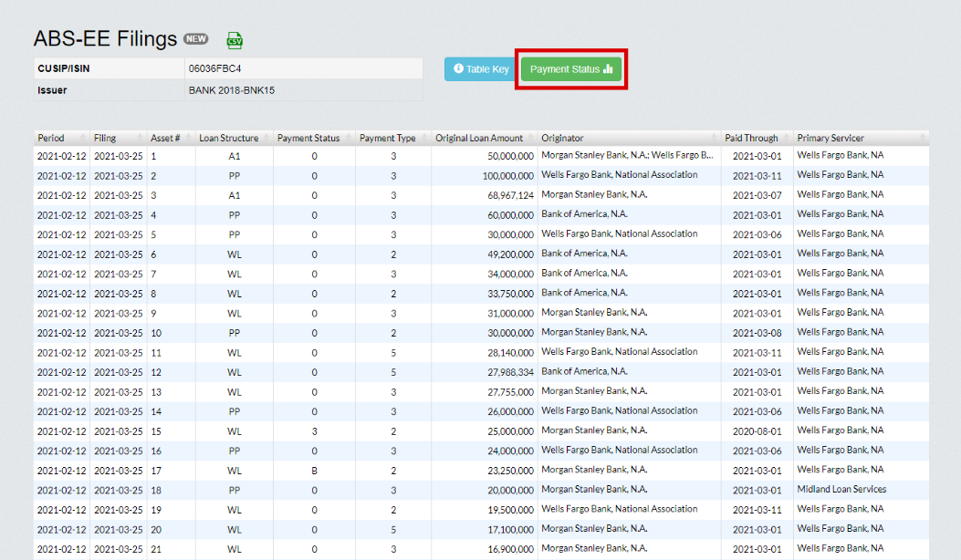
Task: Sort by Payment Status column header
Action: click(x=308, y=138)
